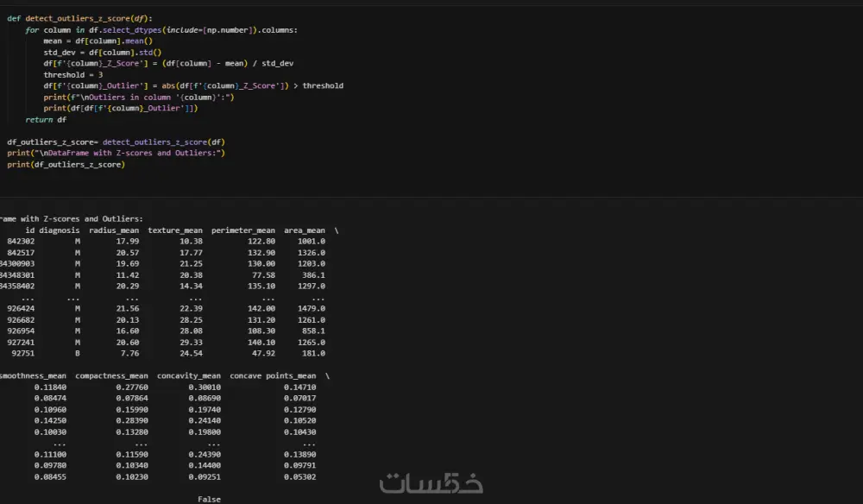This screenshot has height=504, width=863.
Task: Click the perimeter value 122.80
Action: [x=261, y=242]
